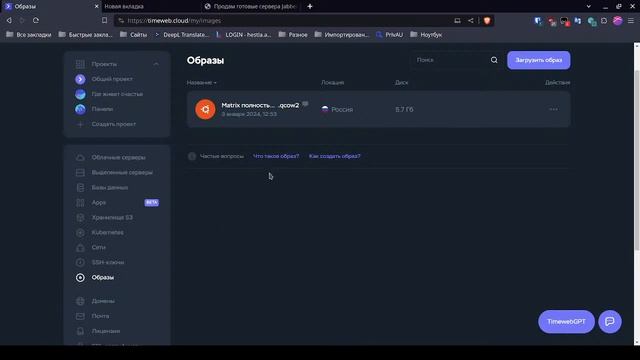640x360 pixels.
Task: Open the DeepL Translate bookmark
Action: coord(182,35)
